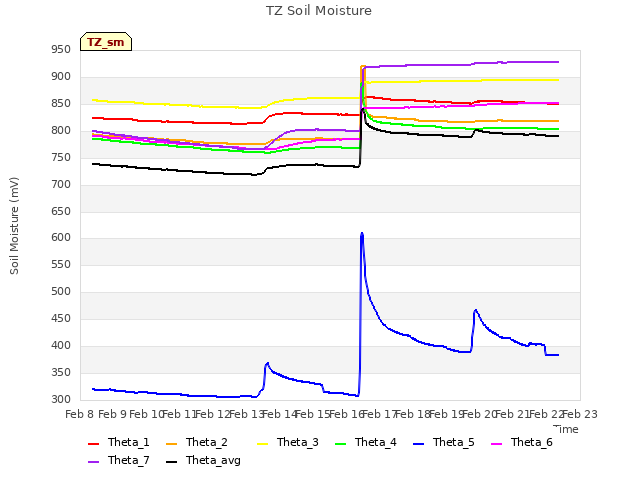Screen dimensions: 640x480
Task: Click the 300 y-axis tick label
Action: point(61,400)
